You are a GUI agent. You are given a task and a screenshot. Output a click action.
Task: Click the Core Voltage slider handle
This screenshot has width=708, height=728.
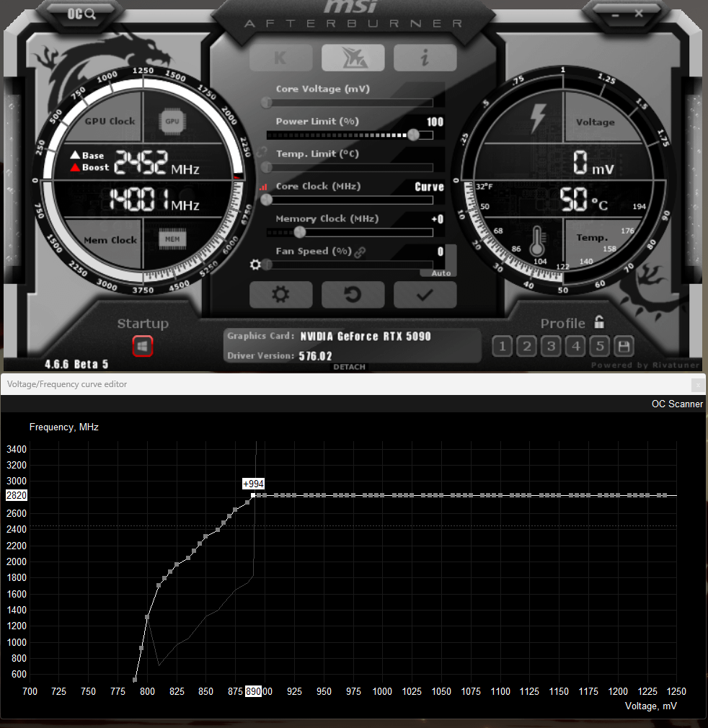(267, 102)
